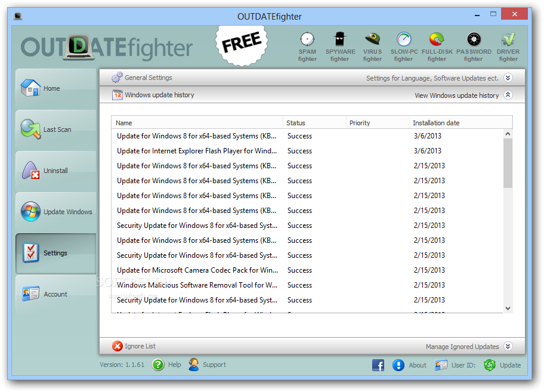Click General Settings gear icon
This screenshot has height=392, width=544.
(x=117, y=78)
